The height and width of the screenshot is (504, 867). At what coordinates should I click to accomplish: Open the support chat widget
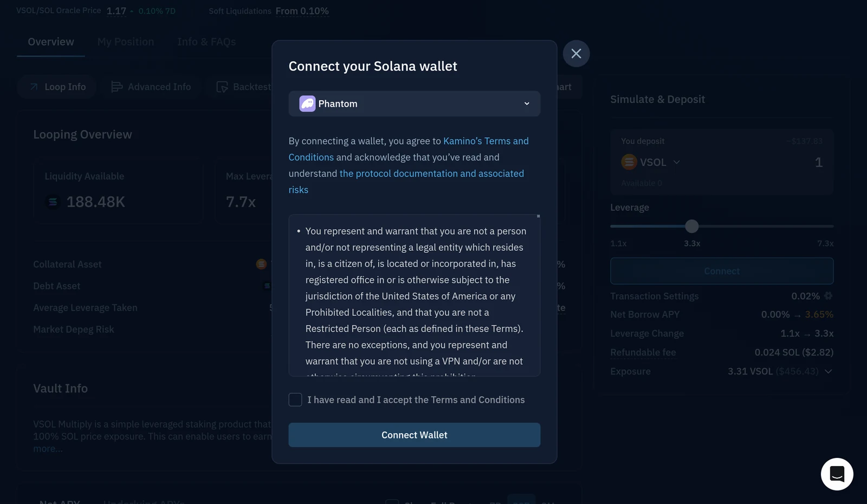pyautogui.click(x=837, y=474)
